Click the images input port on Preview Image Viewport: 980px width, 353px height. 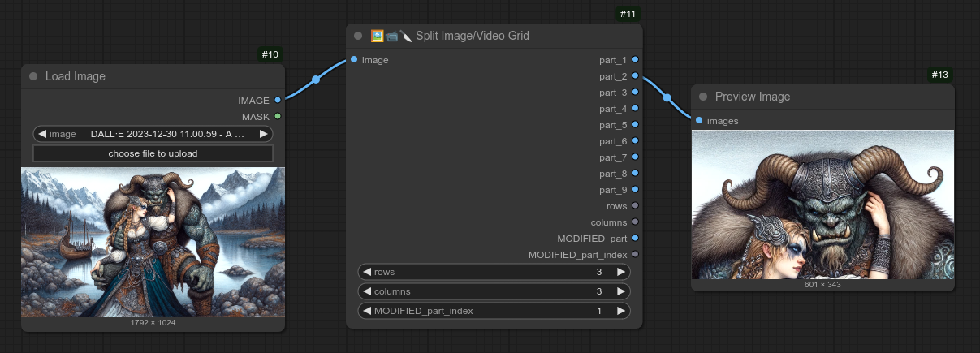[699, 121]
